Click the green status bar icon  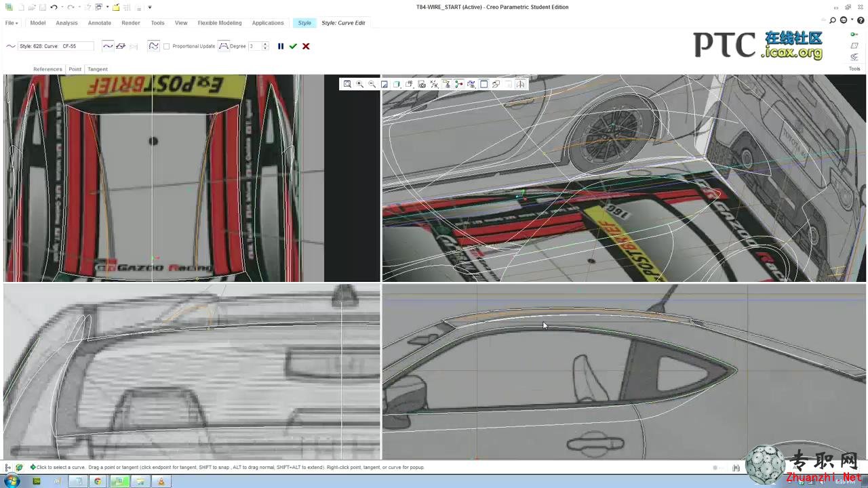[19, 467]
